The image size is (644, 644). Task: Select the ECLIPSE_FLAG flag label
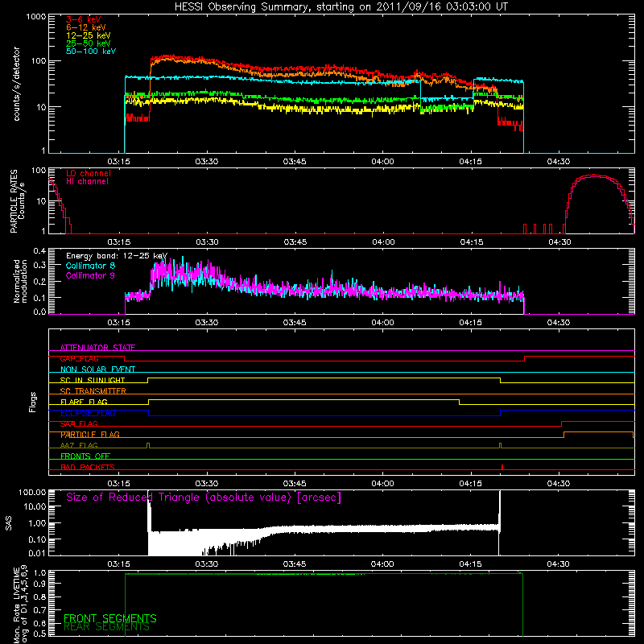click(x=88, y=413)
